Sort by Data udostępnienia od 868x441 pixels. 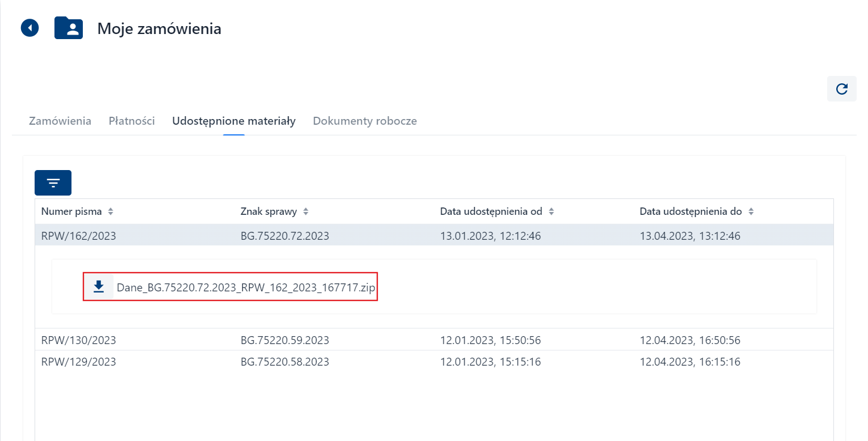551,211
